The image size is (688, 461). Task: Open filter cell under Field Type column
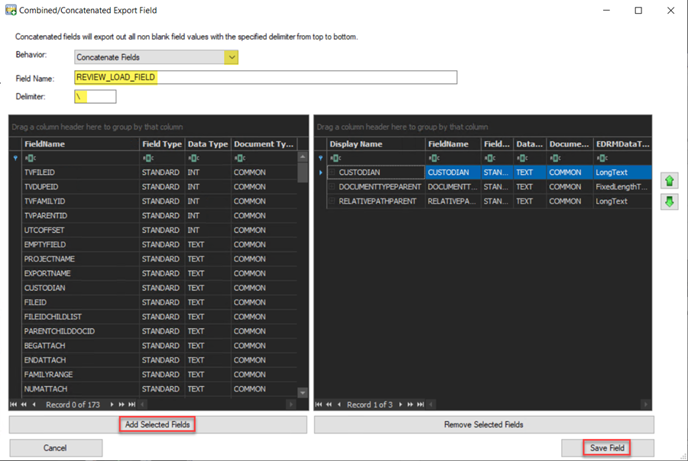tap(162, 158)
